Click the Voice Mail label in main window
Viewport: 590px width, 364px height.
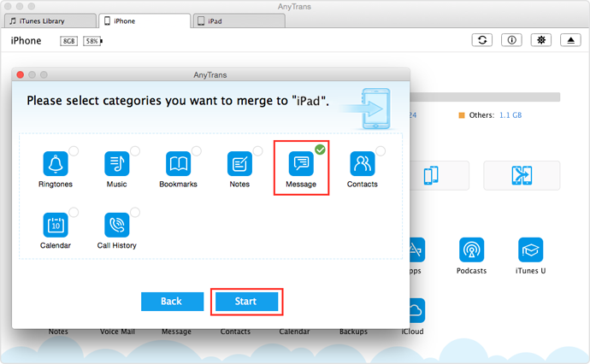pyautogui.click(x=117, y=332)
